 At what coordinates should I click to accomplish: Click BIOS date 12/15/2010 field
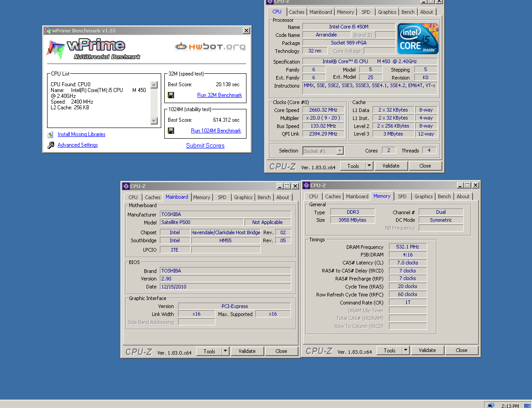pyautogui.click(x=225, y=287)
